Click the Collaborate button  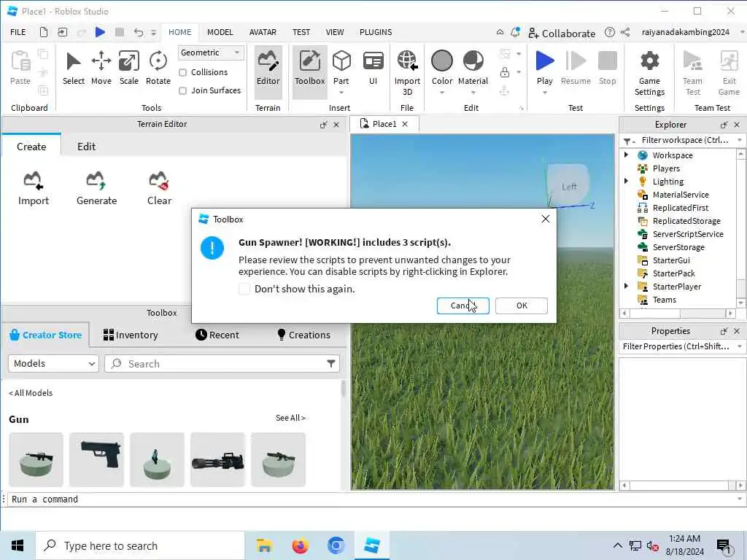[x=562, y=33]
